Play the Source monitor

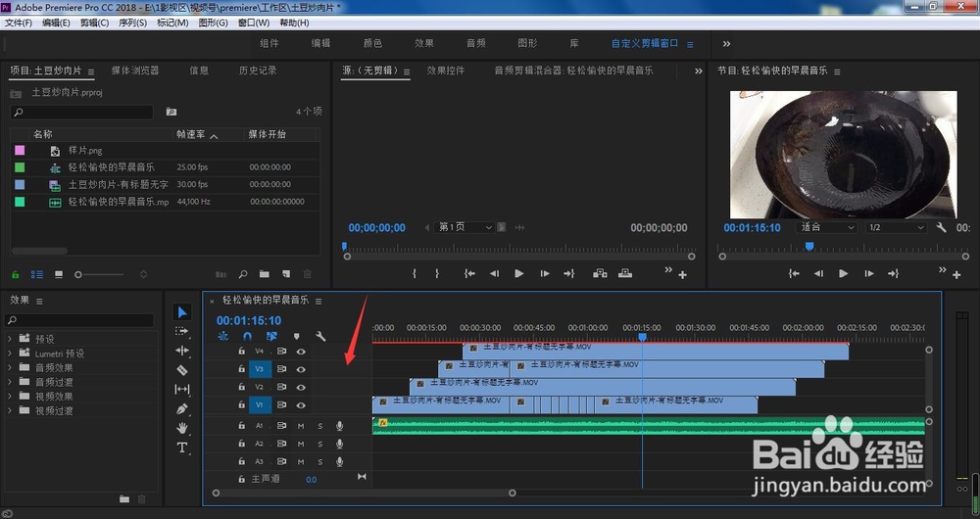click(x=518, y=273)
